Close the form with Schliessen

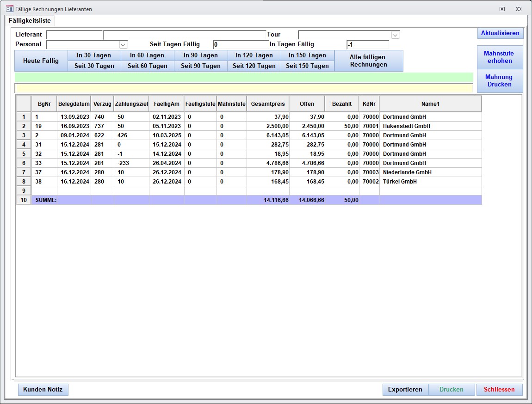499,390
